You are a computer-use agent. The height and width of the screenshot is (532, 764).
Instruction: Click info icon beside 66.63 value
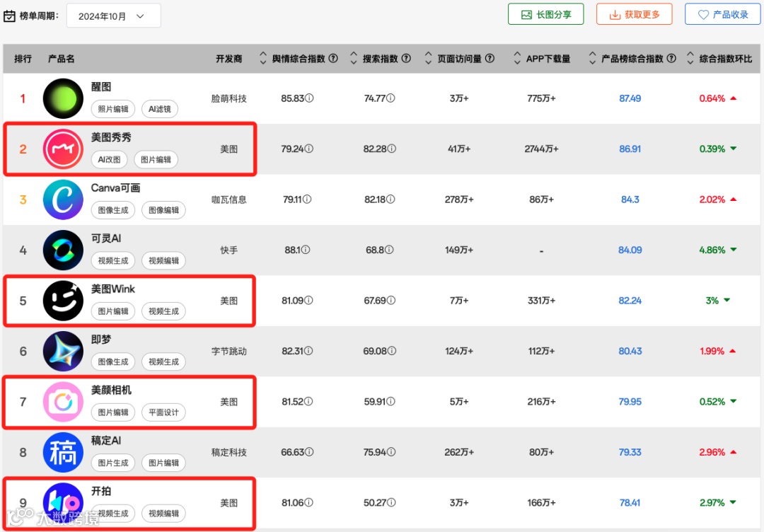(x=309, y=452)
